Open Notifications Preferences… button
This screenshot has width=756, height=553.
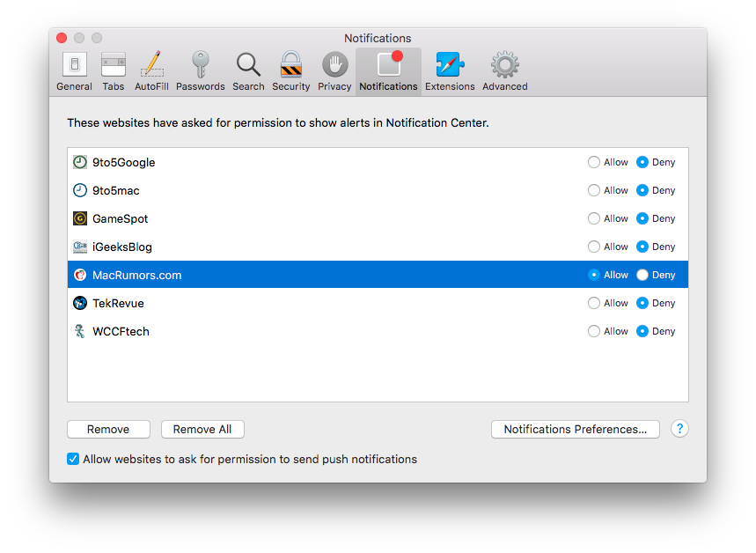pos(576,429)
